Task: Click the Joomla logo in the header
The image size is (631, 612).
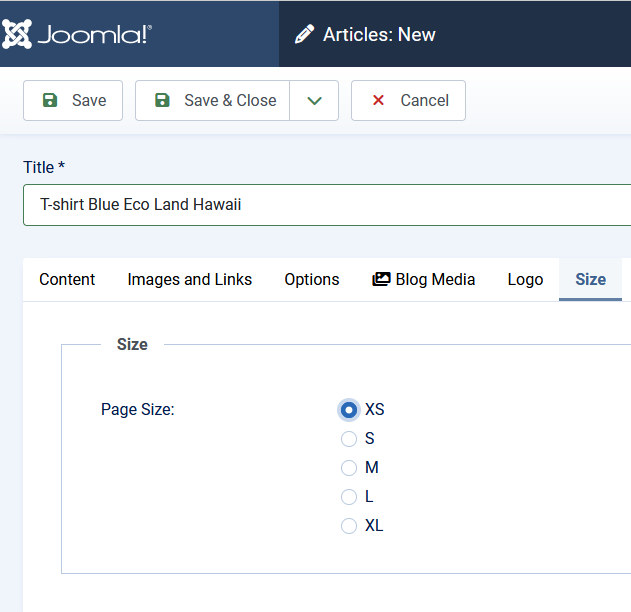Action: [78, 34]
